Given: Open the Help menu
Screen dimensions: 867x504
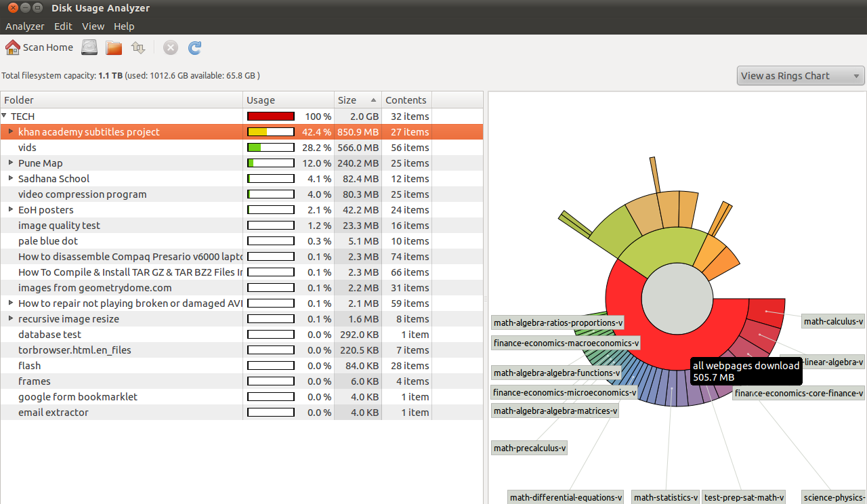Looking at the screenshot, I should pos(124,26).
